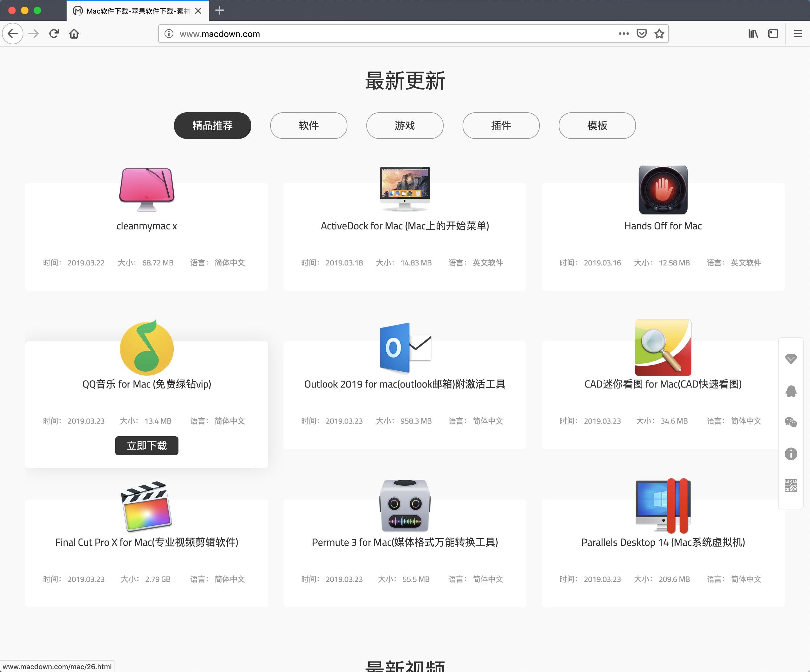Click the QQ penguin icon in side panel
810x672 pixels.
(x=791, y=391)
